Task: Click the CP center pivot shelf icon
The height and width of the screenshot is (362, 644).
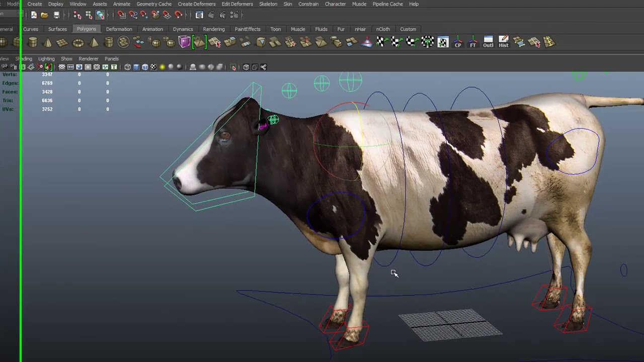Action: [x=458, y=42]
